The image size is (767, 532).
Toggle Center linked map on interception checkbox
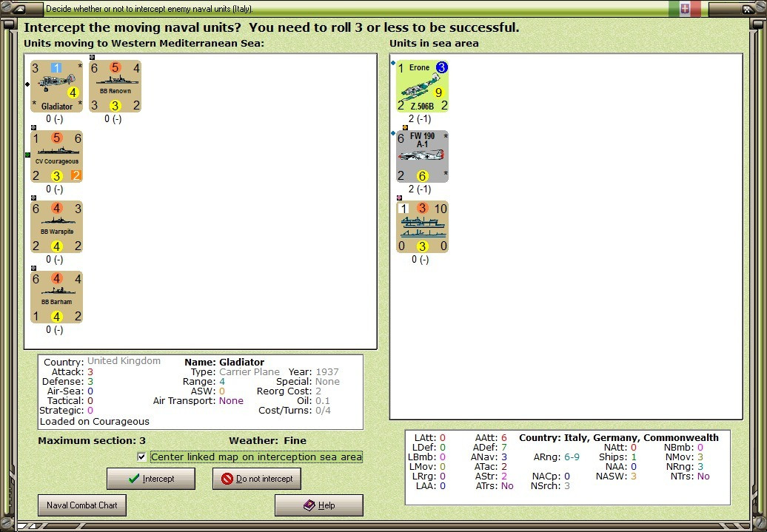click(142, 457)
